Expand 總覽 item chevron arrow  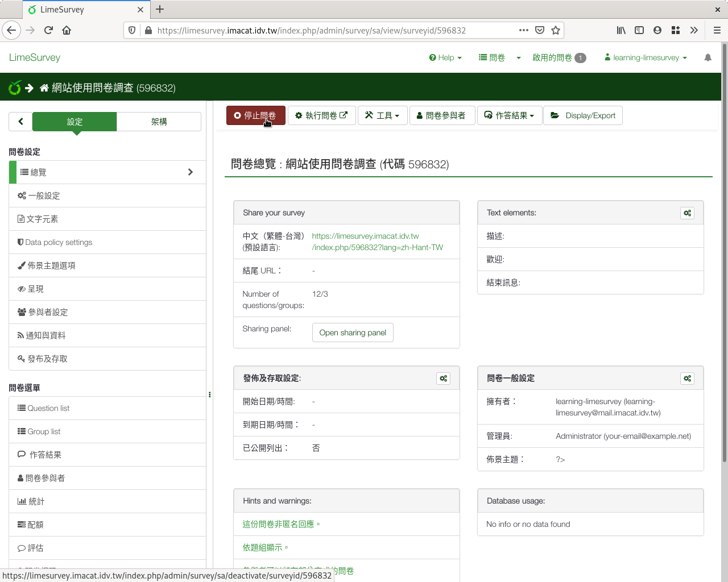click(191, 172)
